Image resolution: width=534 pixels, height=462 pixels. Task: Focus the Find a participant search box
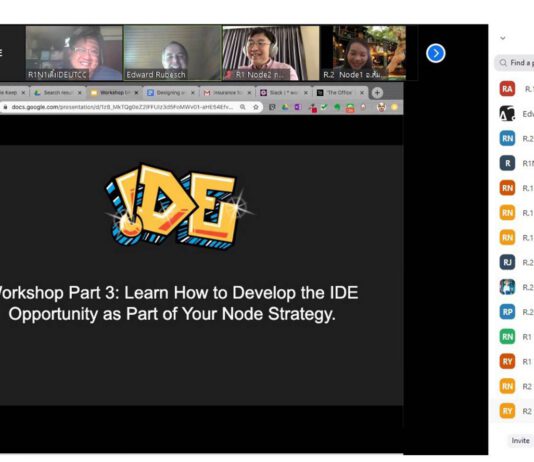(x=515, y=63)
